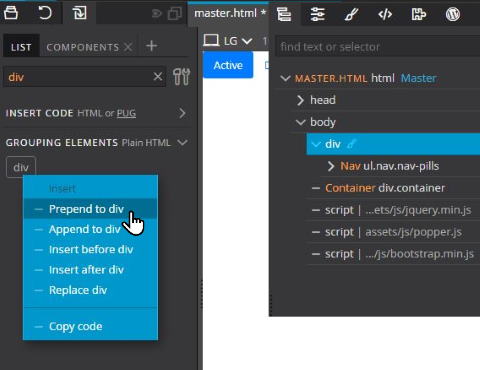Choose Append to div

click(90, 229)
